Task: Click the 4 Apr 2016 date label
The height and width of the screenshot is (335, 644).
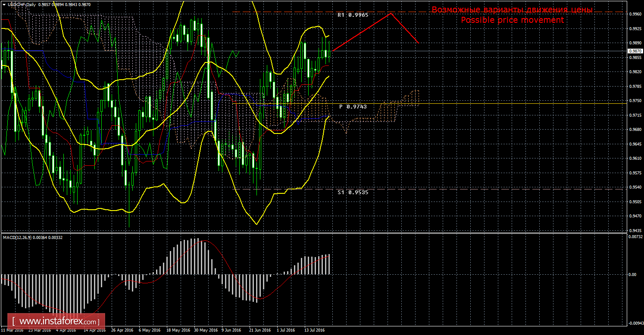Action: pyautogui.click(x=67, y=331)
